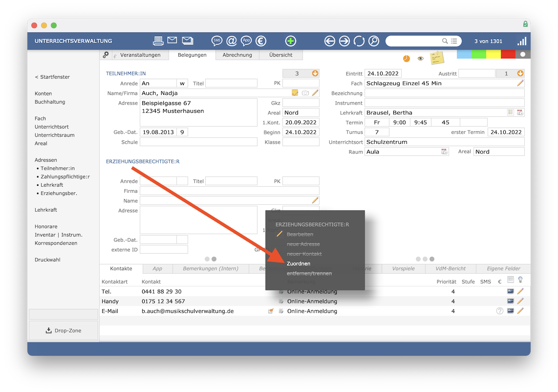558x392 pixels.
Task: Return to Startfenster
Action: [52, 77]
